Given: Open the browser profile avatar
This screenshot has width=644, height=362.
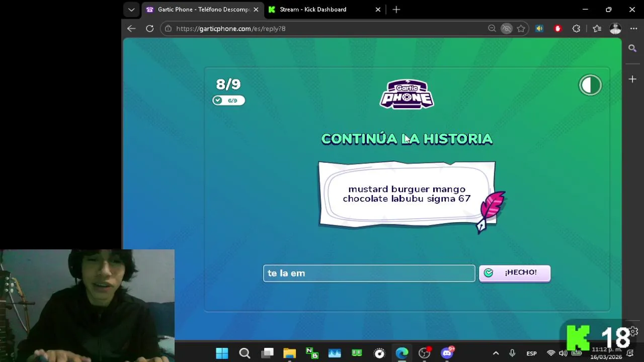Looking at the screenshot, I should (615, 29).
